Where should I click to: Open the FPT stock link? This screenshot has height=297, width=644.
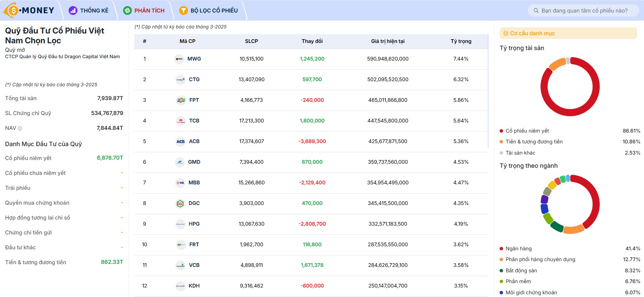[x=194, y=100]
